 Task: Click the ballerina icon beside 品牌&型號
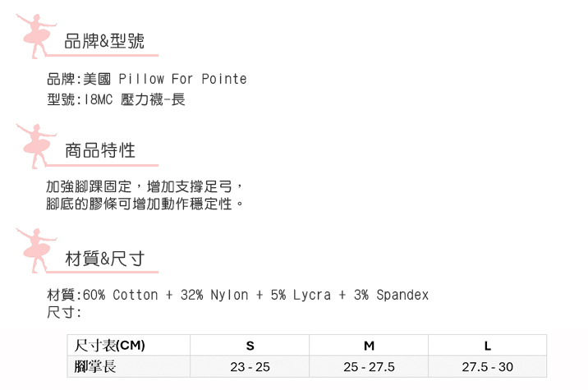pos(34,34)
